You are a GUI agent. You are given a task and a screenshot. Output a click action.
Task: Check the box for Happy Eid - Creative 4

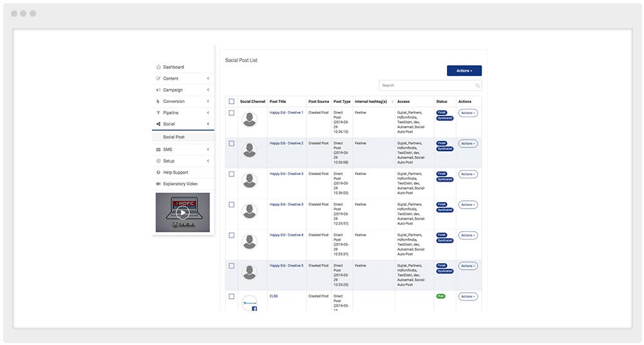[x=232, y=236]
